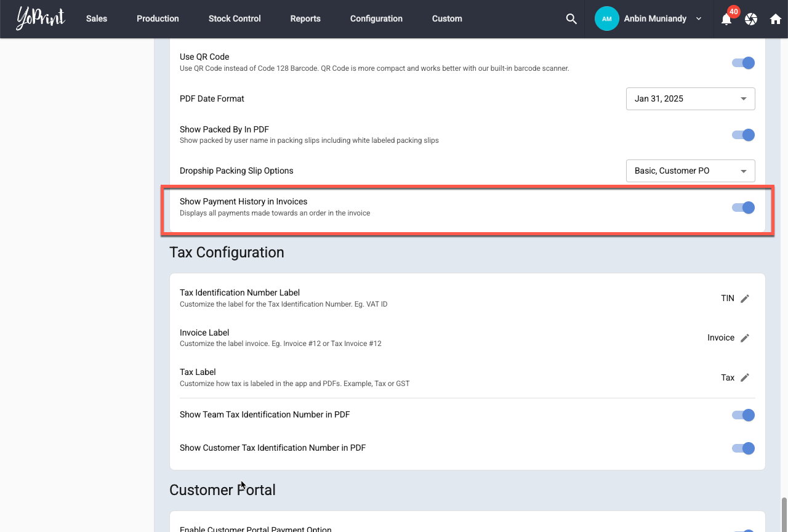Open the PDF Date Format dropdown
The width and height of the screenshot is (788, 532).
point(690,99)
